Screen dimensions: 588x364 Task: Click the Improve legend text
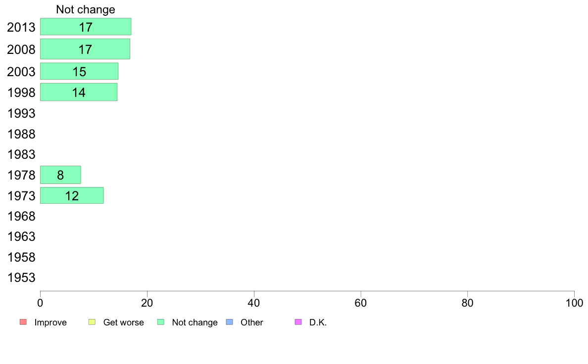(50, 322)
